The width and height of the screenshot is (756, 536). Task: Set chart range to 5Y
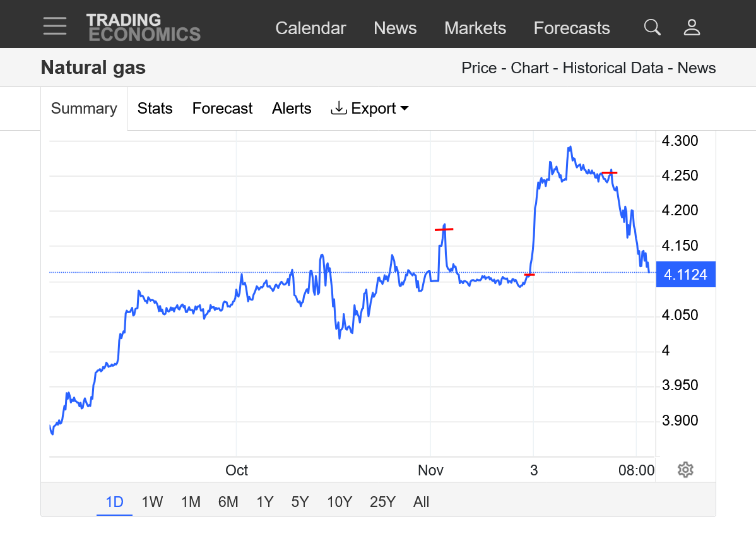[x=300, y=502]
